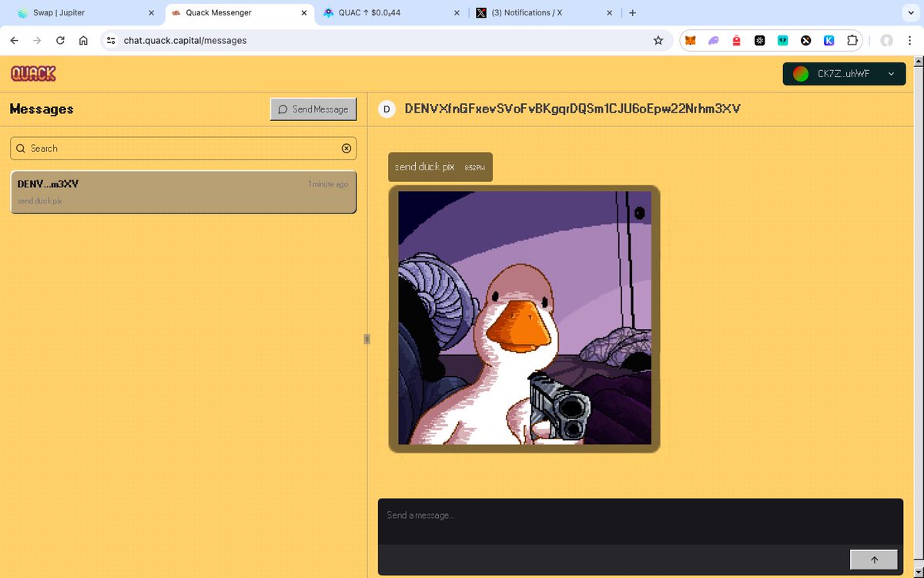924x578 pixels.
Task: Open the browser profile avatar
Action: [x=887, y=40]
